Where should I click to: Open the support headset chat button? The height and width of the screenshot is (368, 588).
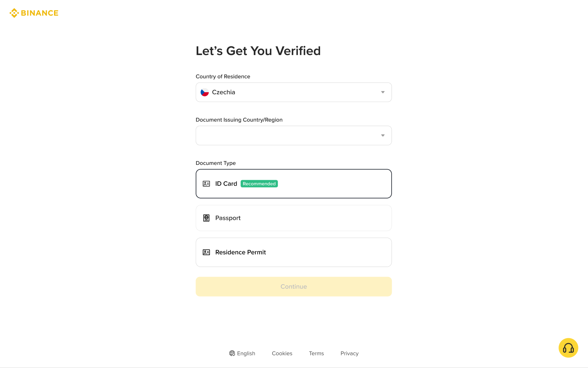click(568, 348)
